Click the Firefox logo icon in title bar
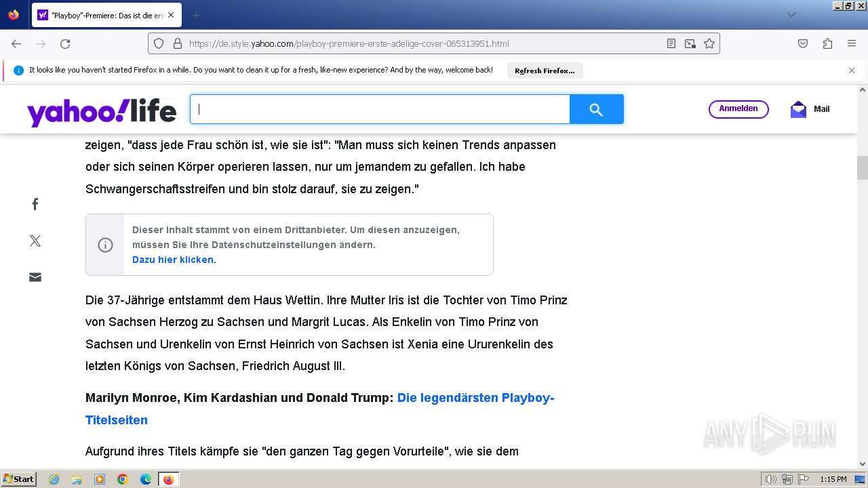Screen dimensions: 868x488 14,15
